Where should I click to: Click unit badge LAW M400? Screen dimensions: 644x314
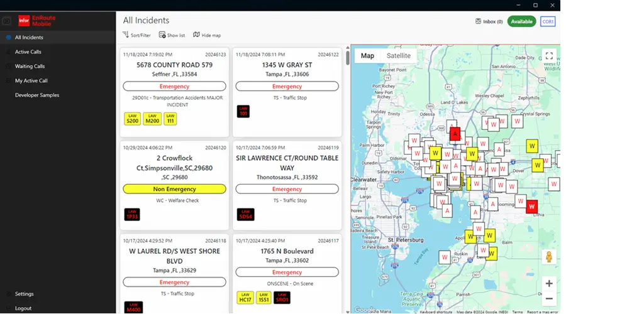point(134,308)
